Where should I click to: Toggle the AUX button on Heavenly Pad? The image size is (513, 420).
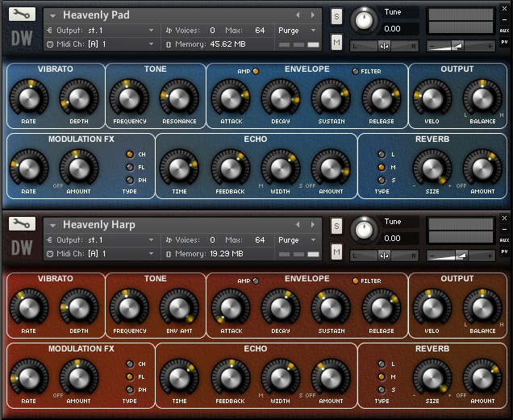504,31
